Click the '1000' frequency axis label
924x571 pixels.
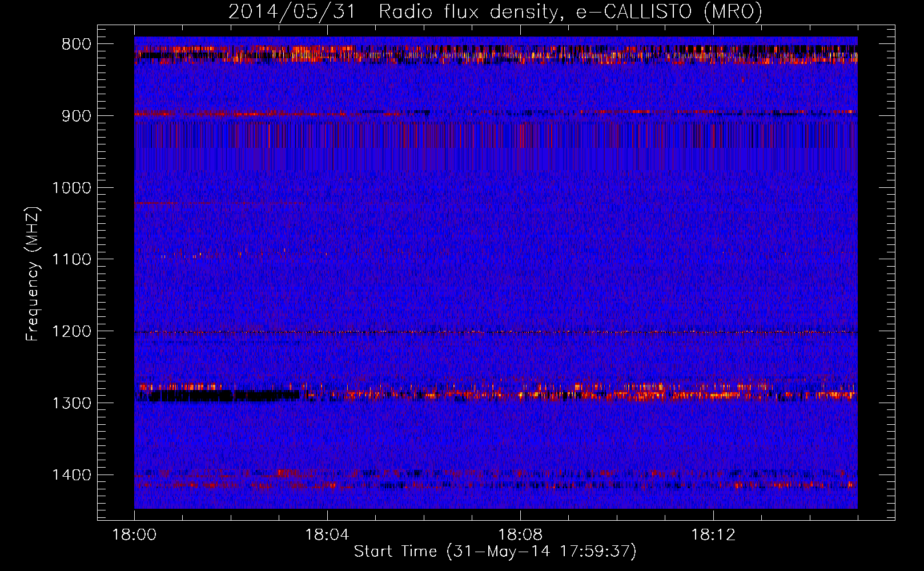(71, 188)
